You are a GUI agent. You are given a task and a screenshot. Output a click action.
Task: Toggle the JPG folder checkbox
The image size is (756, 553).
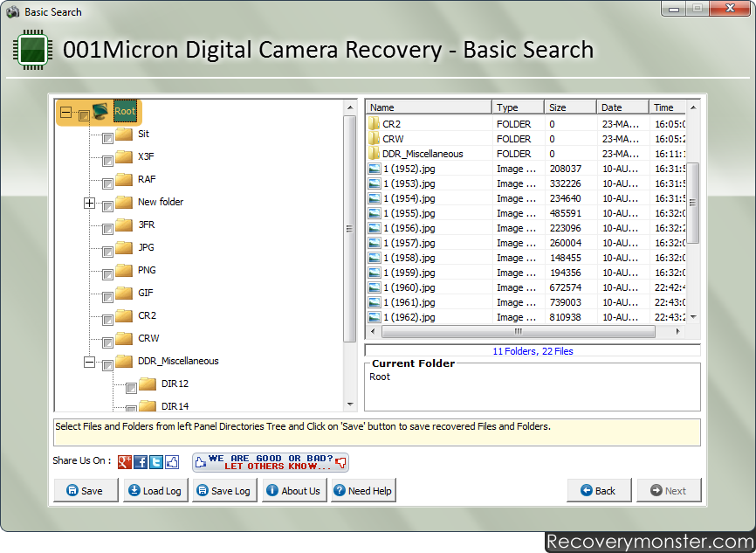tap(107, 252)
